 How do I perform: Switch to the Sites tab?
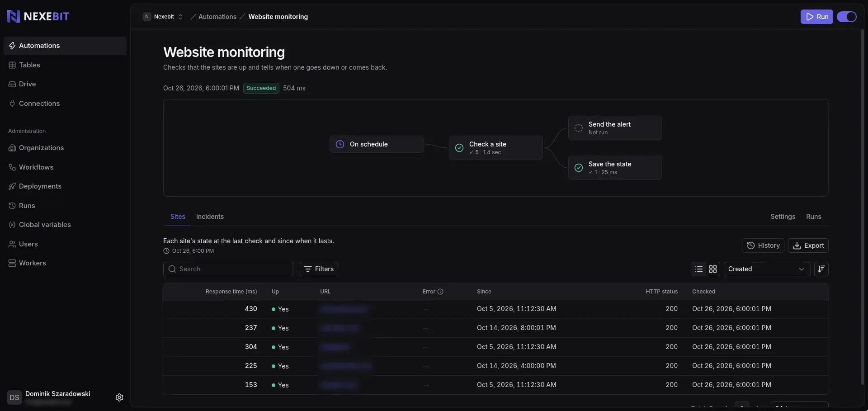click(x=178, y=217)
